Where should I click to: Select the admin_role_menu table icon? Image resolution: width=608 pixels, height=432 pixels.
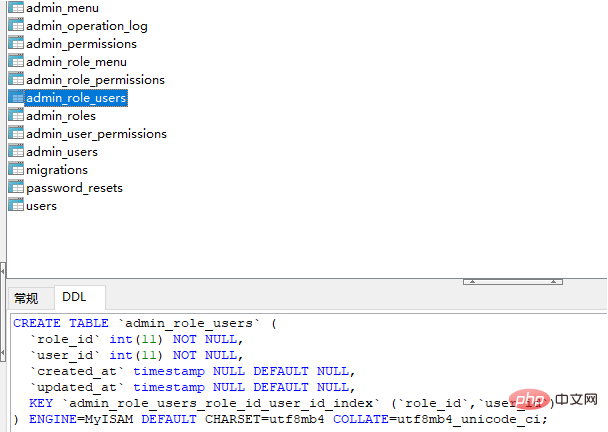16,62
